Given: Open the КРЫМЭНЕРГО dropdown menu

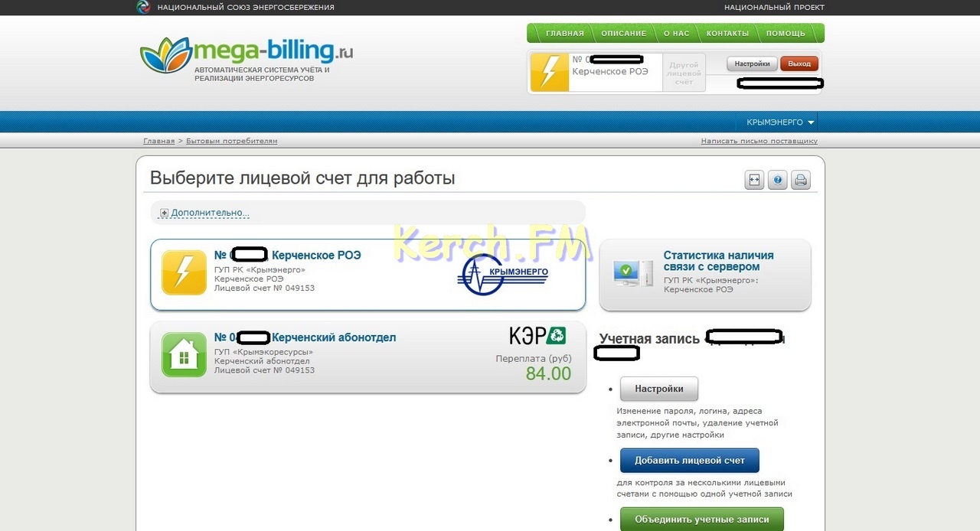Looking at the screenshot, I should click(x=780, y=122).
